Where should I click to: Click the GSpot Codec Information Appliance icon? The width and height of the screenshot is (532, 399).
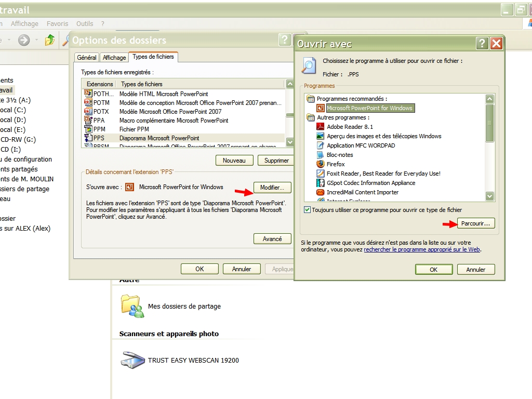click(321, 183)
